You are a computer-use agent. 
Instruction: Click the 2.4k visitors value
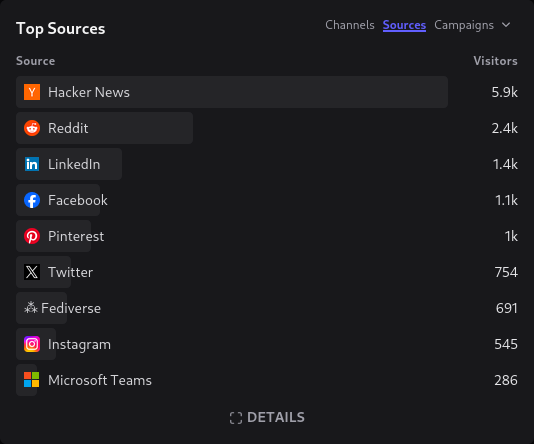tap(504, 128)
